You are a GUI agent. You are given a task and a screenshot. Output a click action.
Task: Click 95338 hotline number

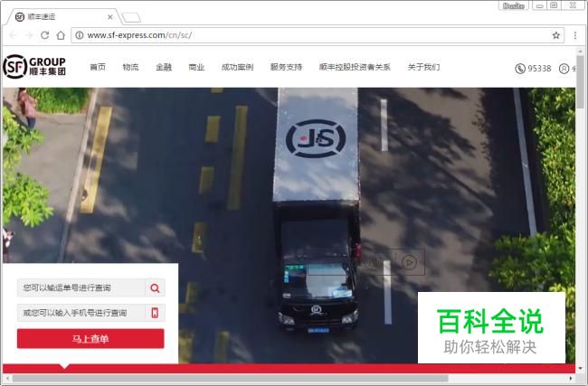(539, 69)
